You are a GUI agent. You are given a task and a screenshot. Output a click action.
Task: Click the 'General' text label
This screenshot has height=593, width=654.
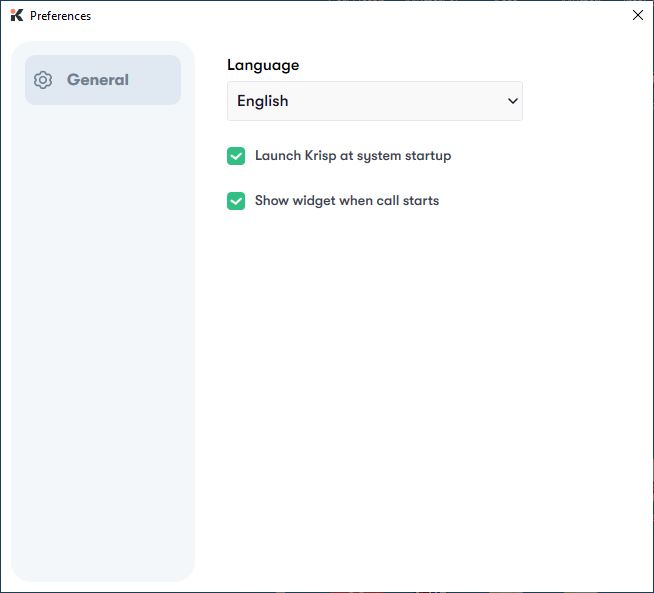pos(98,80)
